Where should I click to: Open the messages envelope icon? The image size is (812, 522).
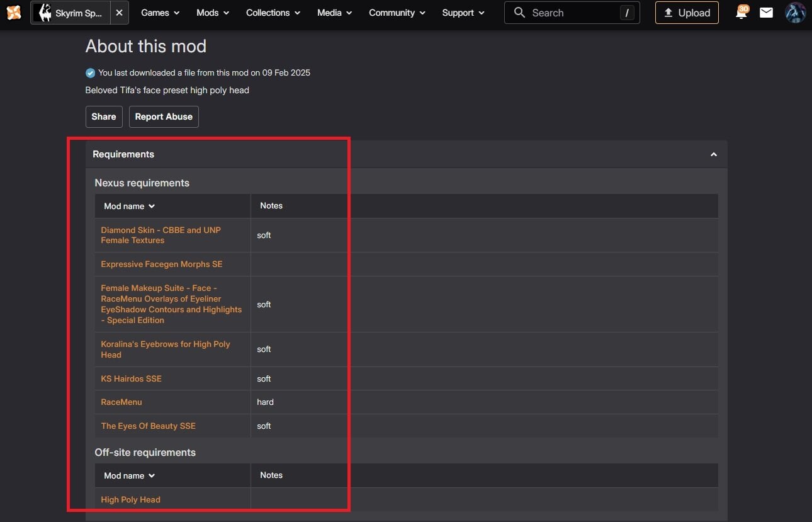pos(766,13)
